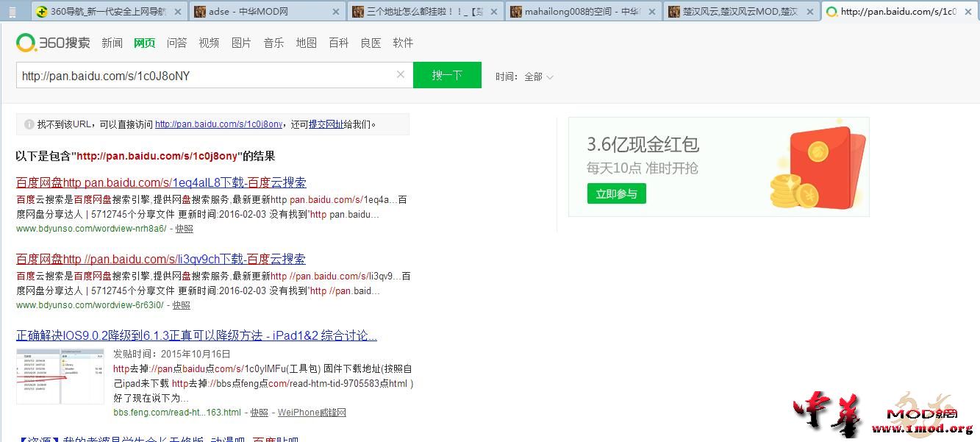Click the 360搜索 logo
980x442 pixels.
click(x=53, y=43)
